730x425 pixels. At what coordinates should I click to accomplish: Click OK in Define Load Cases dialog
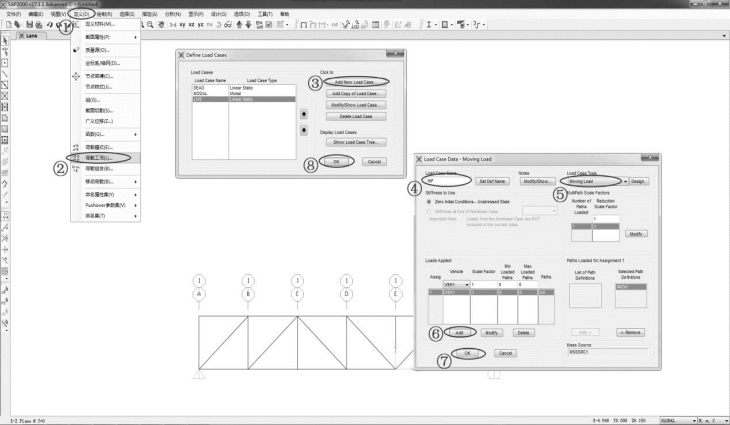337,162
